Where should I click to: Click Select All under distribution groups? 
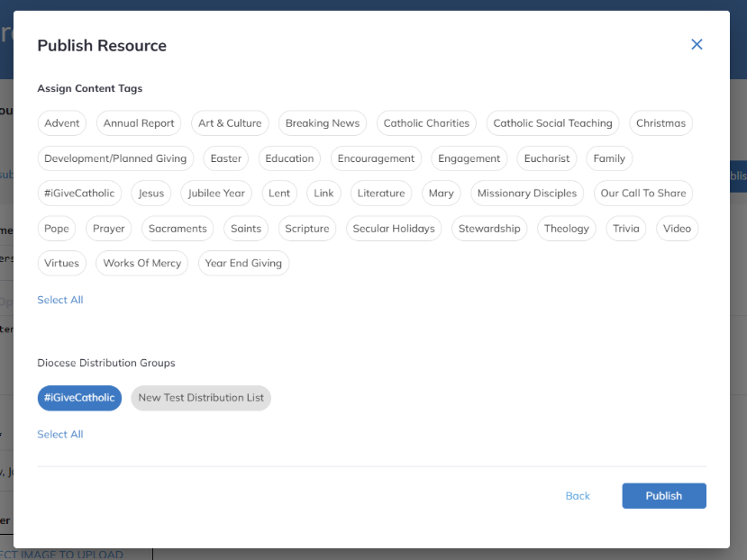tap(59, 433)
